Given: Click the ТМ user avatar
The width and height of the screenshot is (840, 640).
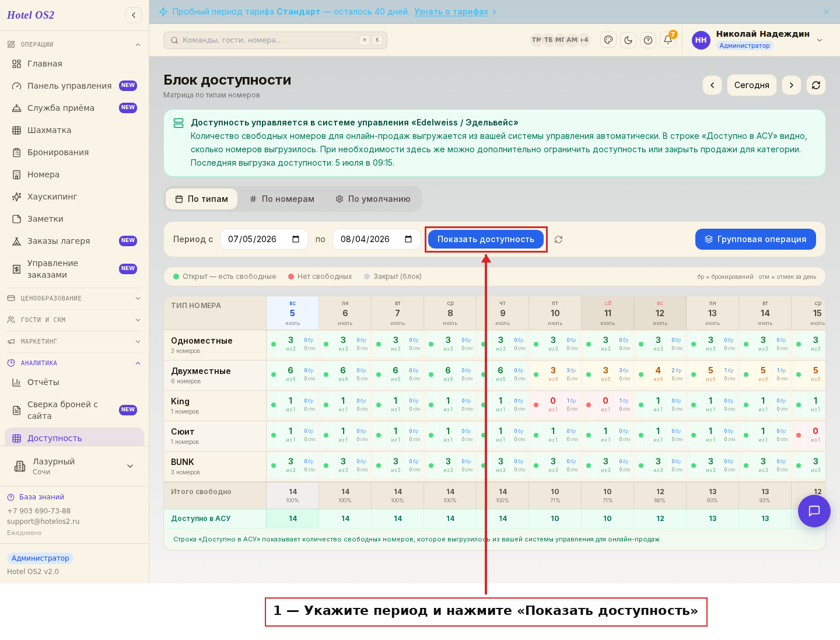Looking at the screenshot, I should [536, 40].
